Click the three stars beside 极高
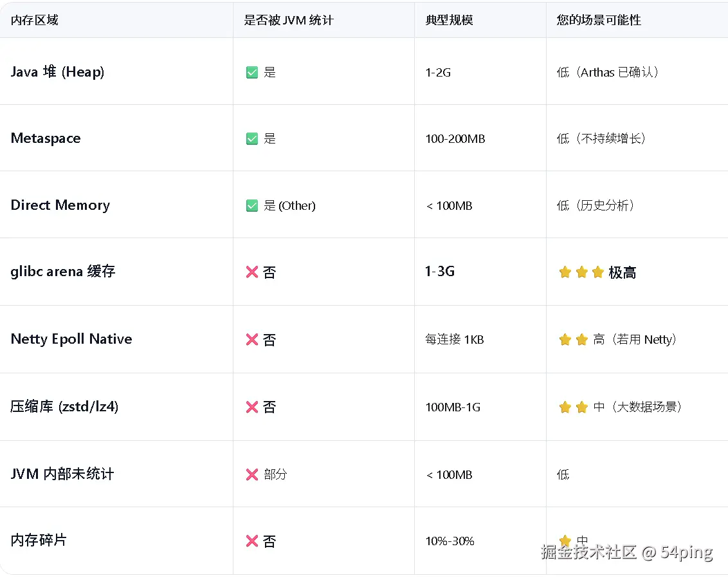Viewport: 728px width, 578px height. [x=581, y=272]
